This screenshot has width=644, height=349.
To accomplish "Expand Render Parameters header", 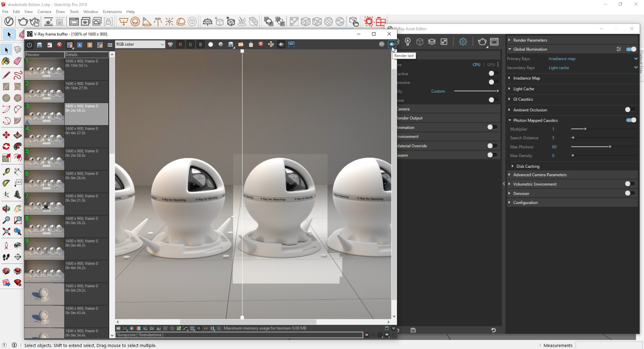I will pos(572,40).
